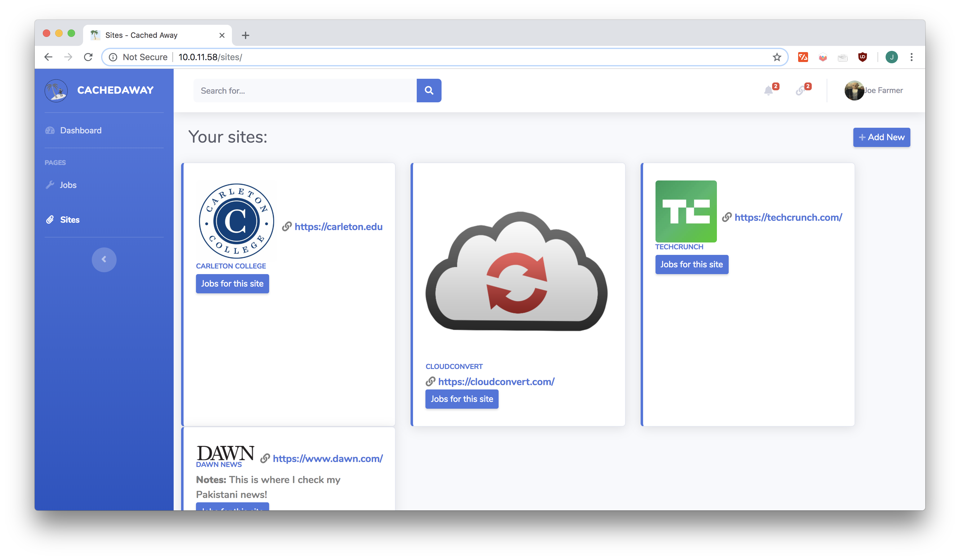This screenshot has height=560, width=960.
Task: Click the blue search magnifier button
Action: (x=429, y=90)
